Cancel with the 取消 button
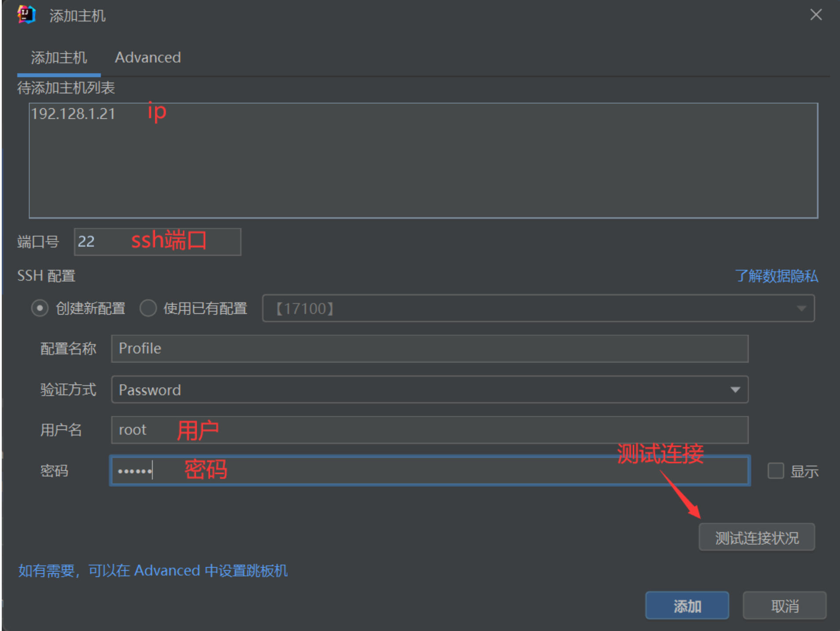 coord(784,606)
